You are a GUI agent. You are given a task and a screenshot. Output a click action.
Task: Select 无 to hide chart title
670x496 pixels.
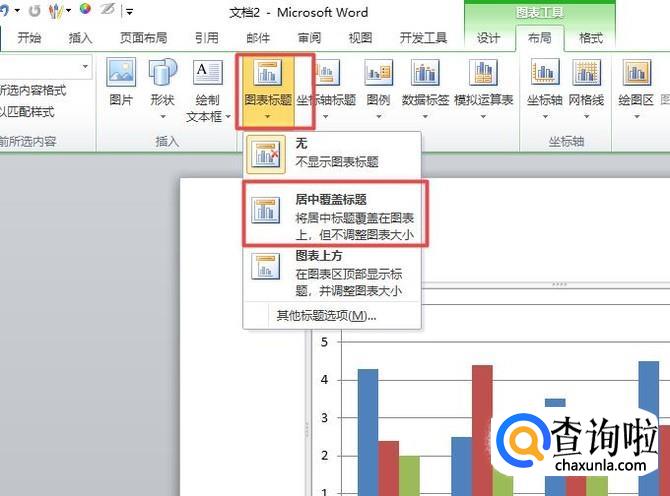(332, 153)
